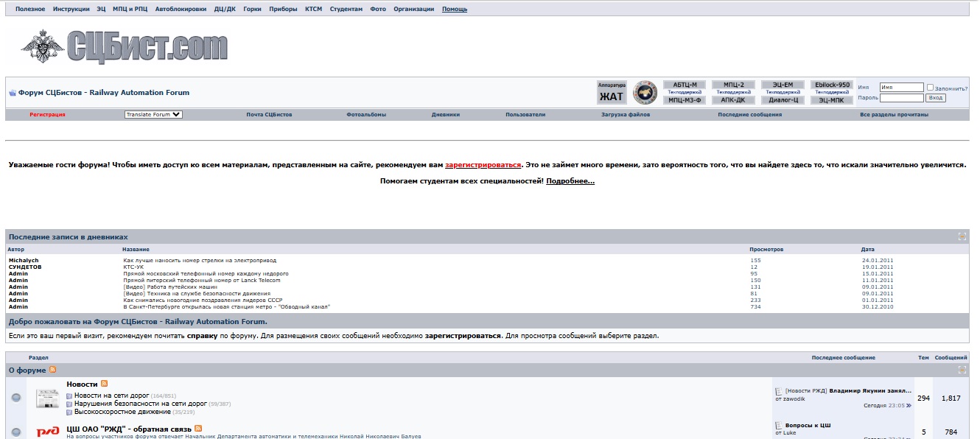This screenshot has width=980, height=439.
Task: Open the Аппаратура ЖАТ banner
Action: 611,93
